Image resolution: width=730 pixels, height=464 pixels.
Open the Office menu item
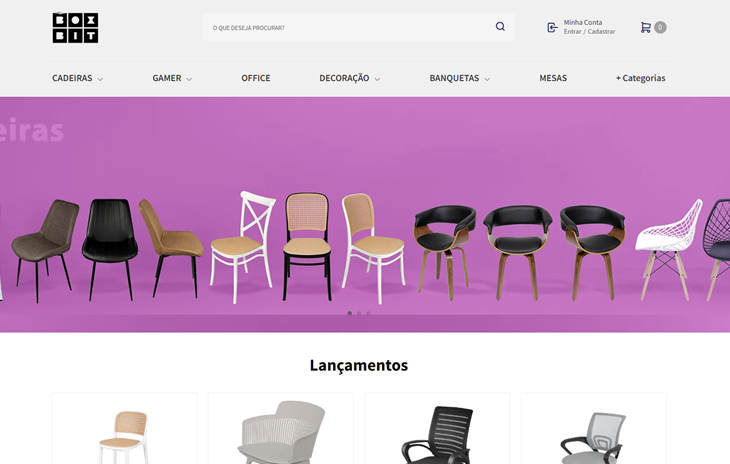click(256, 78)
